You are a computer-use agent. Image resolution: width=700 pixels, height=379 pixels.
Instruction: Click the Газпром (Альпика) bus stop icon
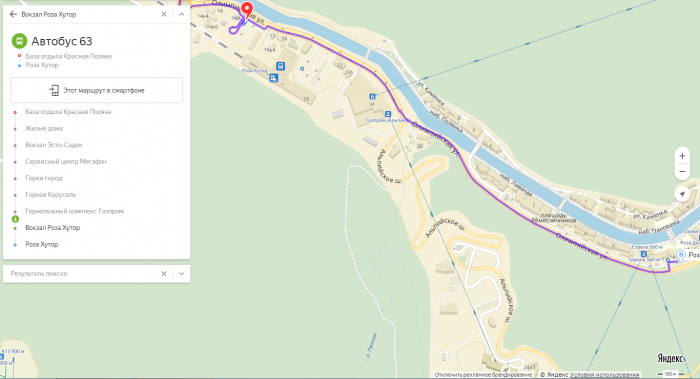point(388,114)
